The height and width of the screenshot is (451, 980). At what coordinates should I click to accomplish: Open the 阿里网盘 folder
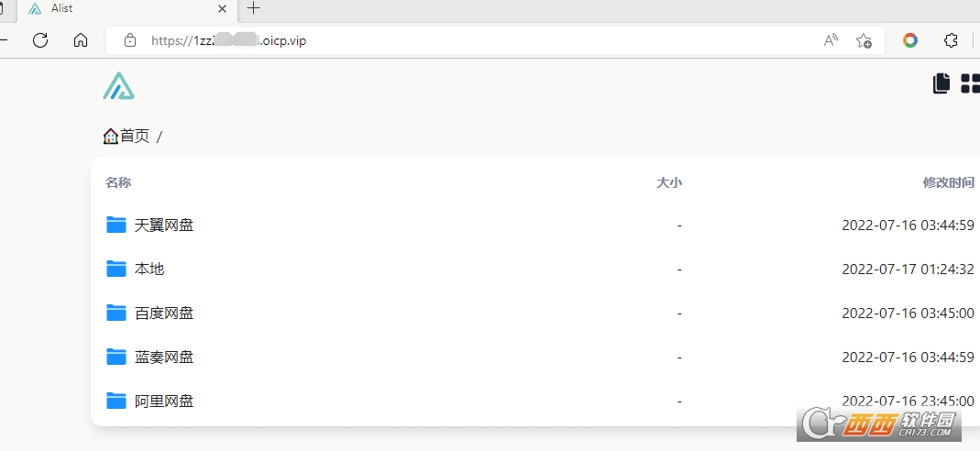(164, 401)
